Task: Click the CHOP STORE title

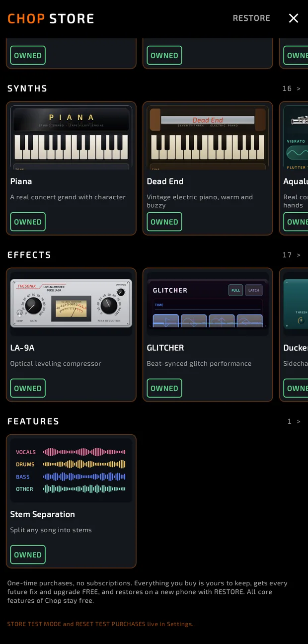Action: coord(51,19)
